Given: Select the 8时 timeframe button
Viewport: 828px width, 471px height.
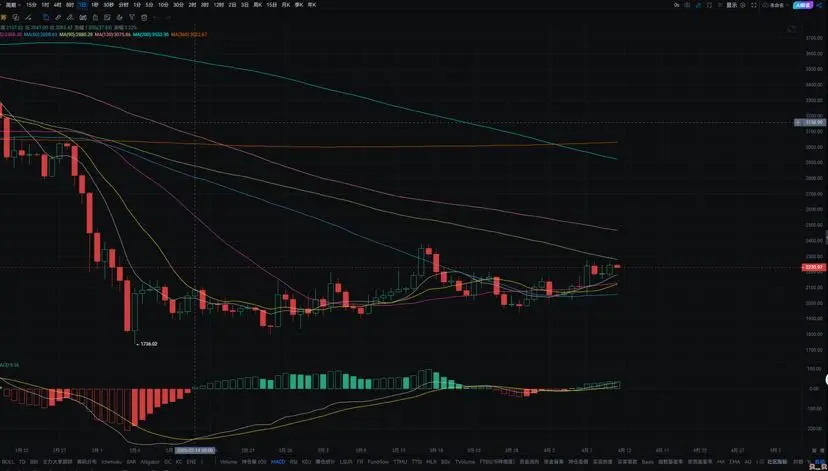Looking at the screenshot, I should coord(70,5).
